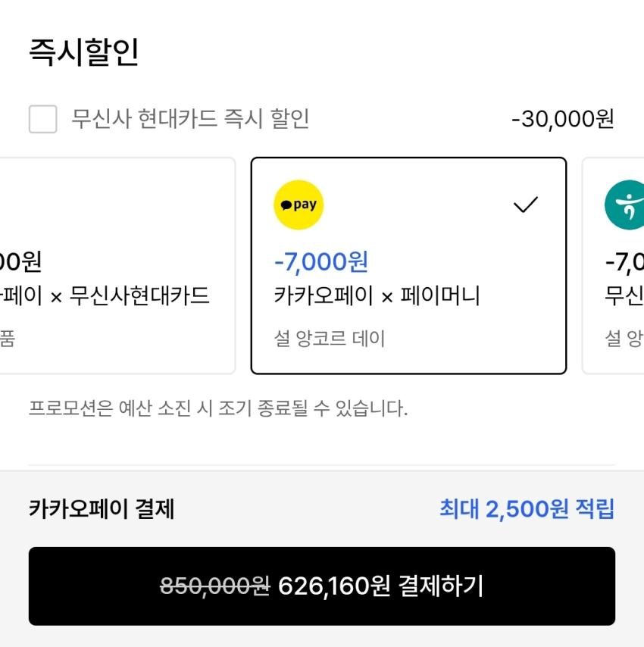This screenshot has width=644, height=647.
Task: Open the 최대 2,500원 적립 link
Action: (527, 509)
